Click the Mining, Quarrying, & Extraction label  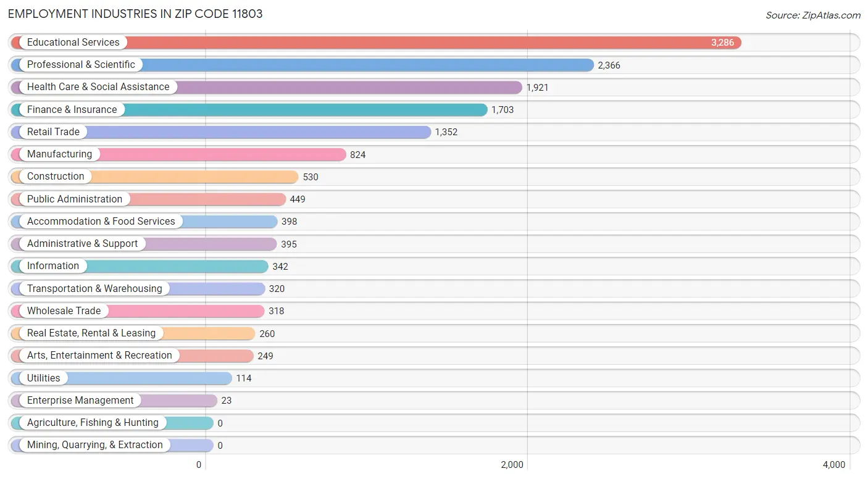(x=95, y=445)
